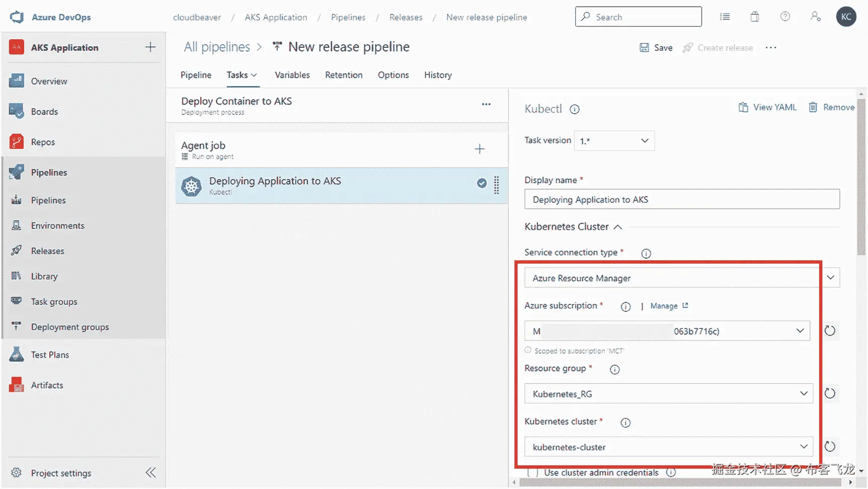Open the KC account avatar
The width and height of the screenshot is (868, 489).
click(846, 17)
